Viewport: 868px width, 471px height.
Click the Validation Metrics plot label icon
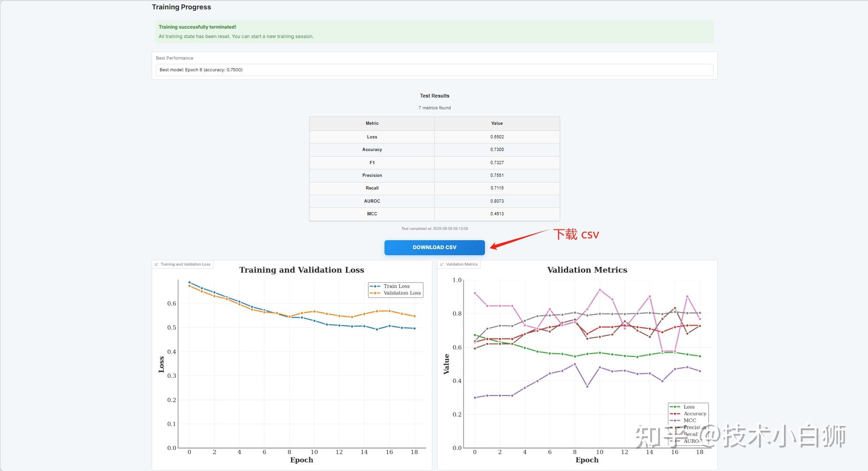[442, 265]
